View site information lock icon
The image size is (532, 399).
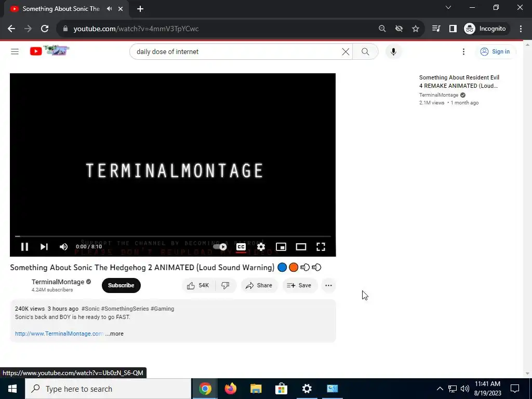[x=65, y=29]
